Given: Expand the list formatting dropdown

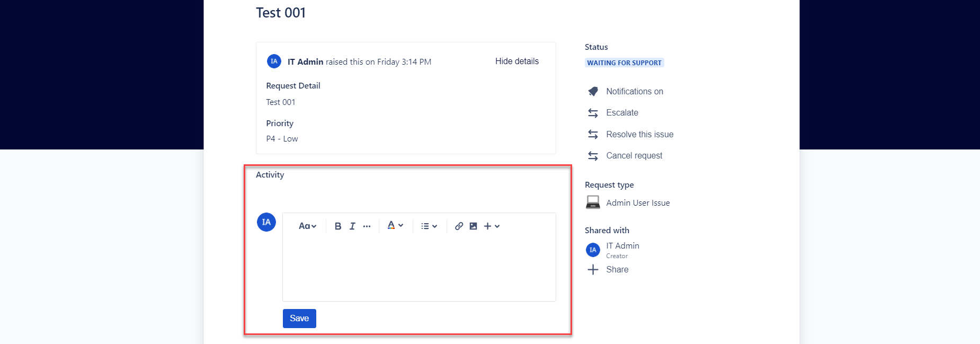Looking at the screenshot, I should (x=429, y=226).
